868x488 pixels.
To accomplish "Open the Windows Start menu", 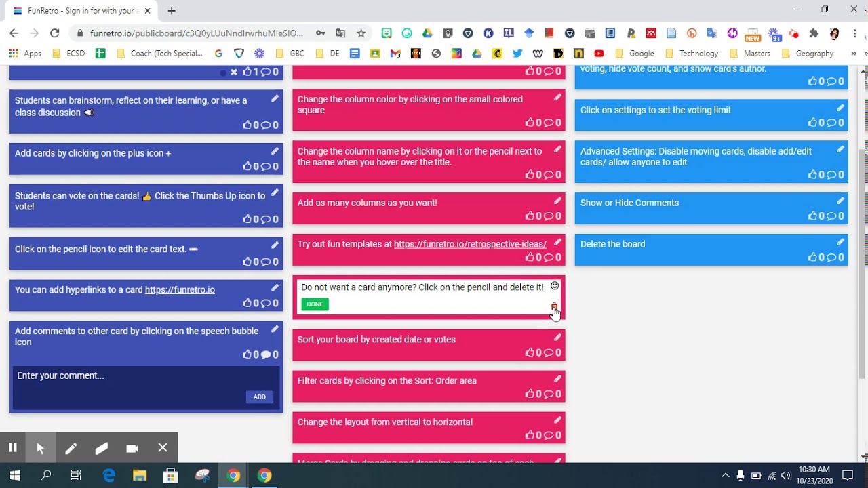I will [x=15, y=475].
